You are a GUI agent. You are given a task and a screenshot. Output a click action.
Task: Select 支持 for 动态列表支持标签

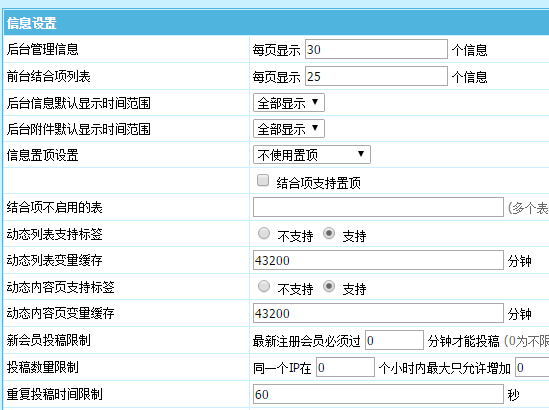pos(329,234)
